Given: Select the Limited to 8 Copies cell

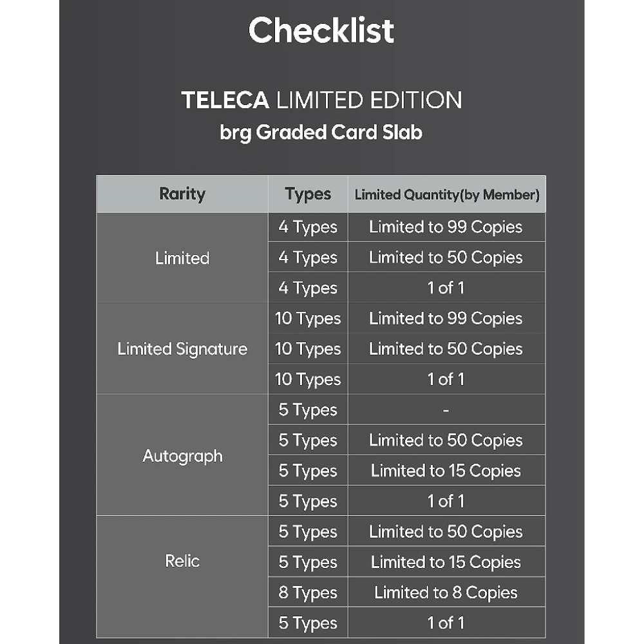Looking at the screenshot, I should [447, 592].
